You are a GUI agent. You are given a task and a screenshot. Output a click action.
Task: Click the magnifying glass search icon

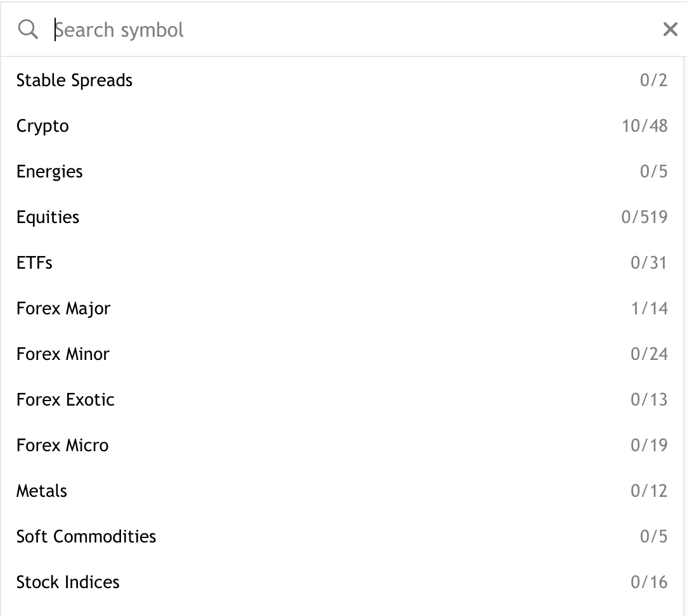point(28,29)
